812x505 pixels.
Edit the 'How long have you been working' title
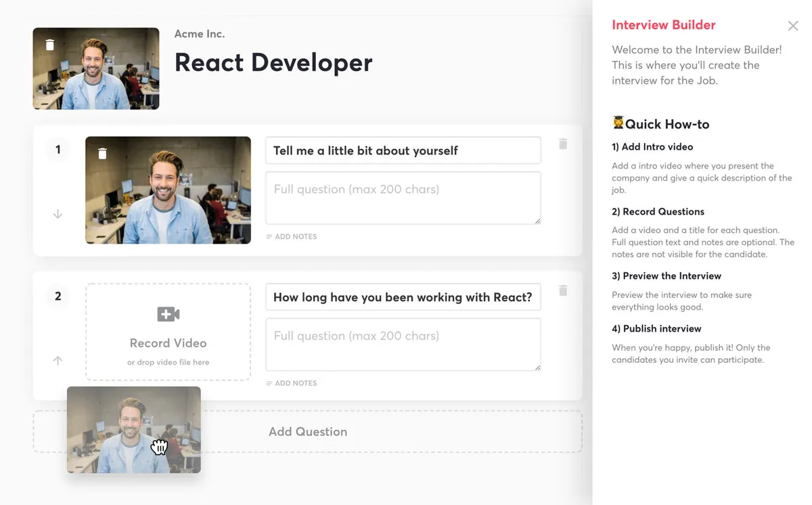403,297
